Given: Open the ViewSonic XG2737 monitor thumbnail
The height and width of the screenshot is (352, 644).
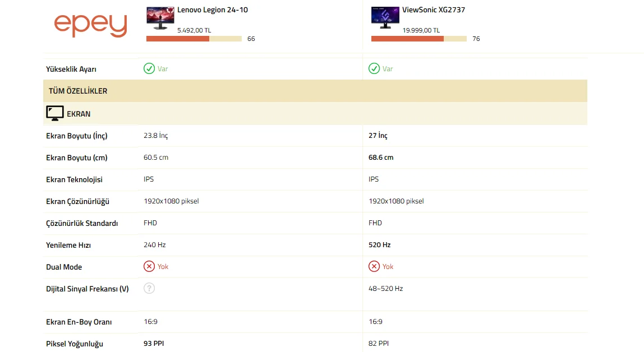Looking at the screenshot, I should click(x=385, y=17).
